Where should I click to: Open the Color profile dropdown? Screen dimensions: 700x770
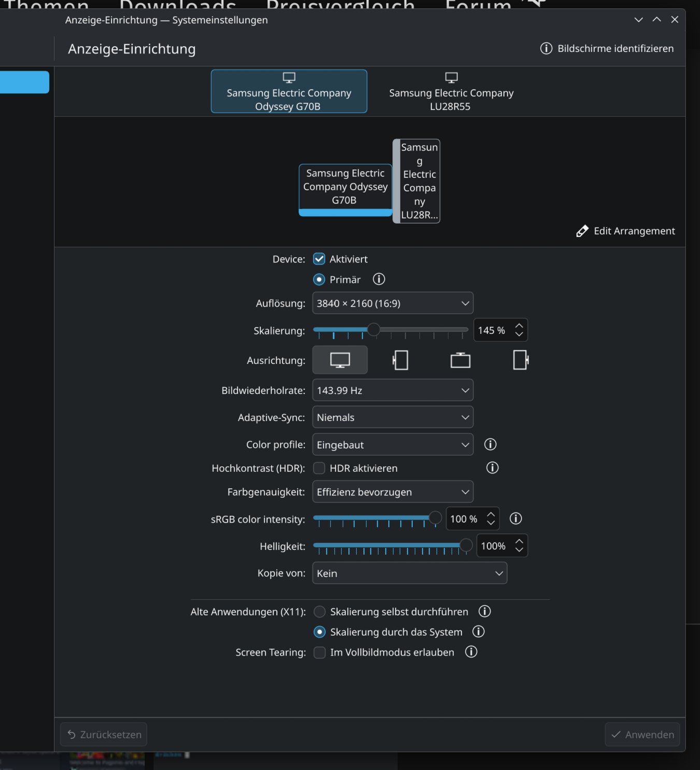click(x=393, y=445)
